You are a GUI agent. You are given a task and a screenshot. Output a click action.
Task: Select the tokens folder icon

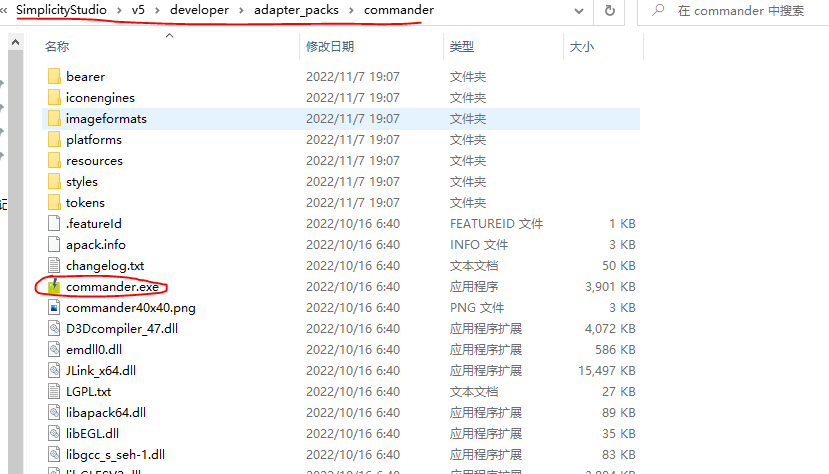point(54,202)
